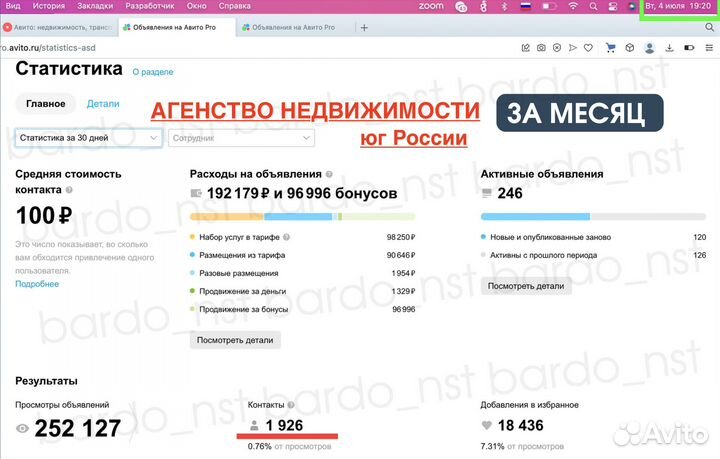Click the zoom menu bar item
The width and height of the screenshot is (720, 459).
click(x=431, y=6)
